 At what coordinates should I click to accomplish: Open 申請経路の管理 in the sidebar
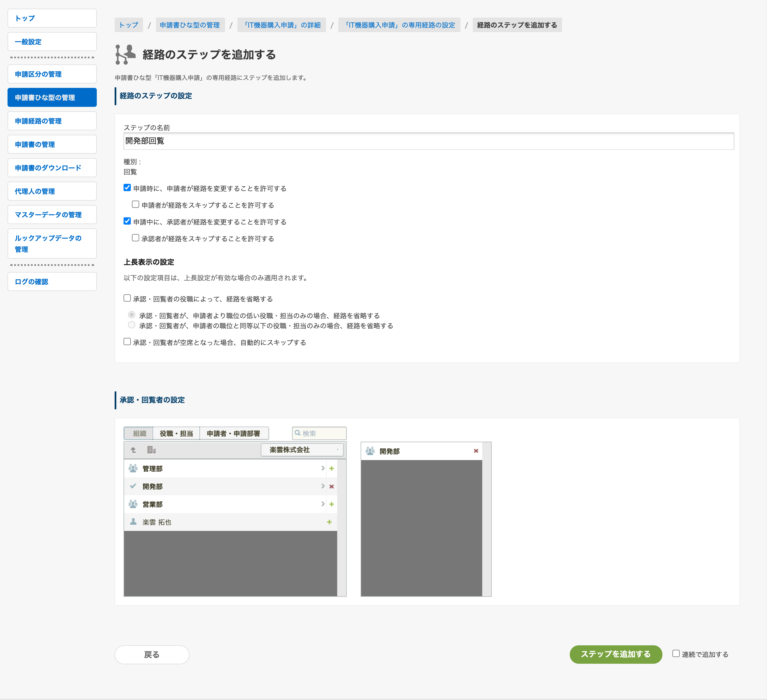[52, 121]
